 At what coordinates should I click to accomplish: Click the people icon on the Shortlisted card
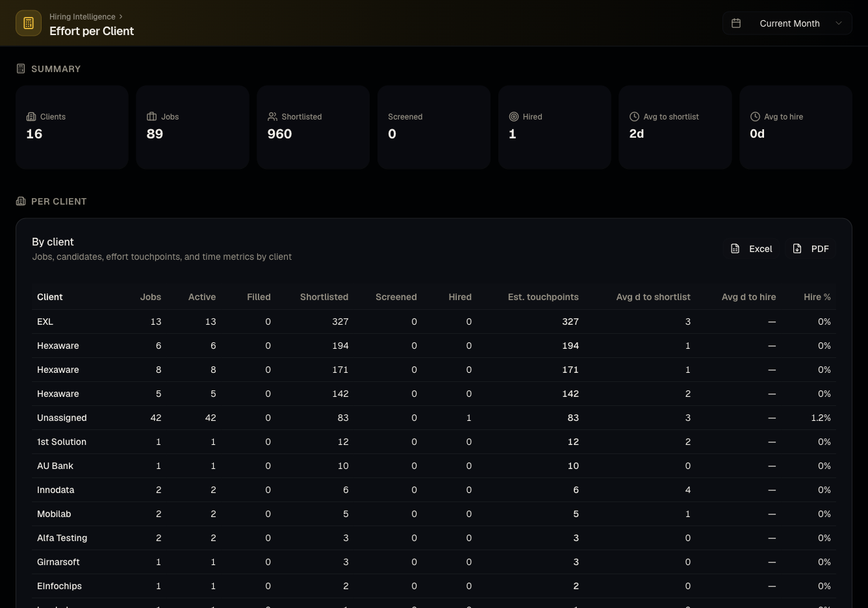point(272,117)
